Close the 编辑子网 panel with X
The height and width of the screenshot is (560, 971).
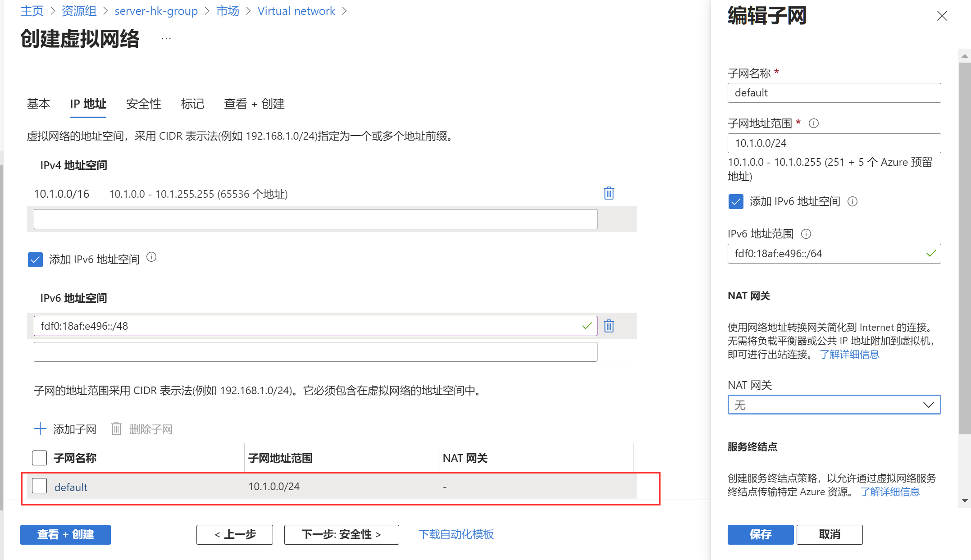pyautogui.click(x=942, y=16)
